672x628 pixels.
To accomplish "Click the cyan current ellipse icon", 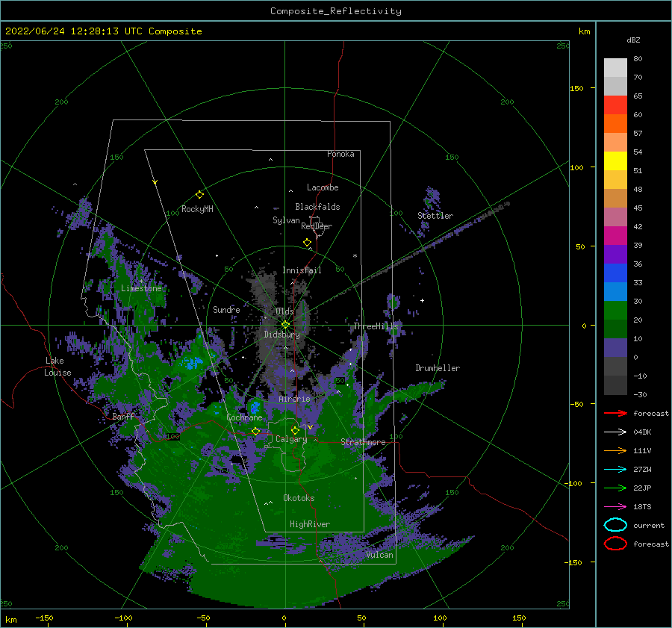I will click(615, 525).
